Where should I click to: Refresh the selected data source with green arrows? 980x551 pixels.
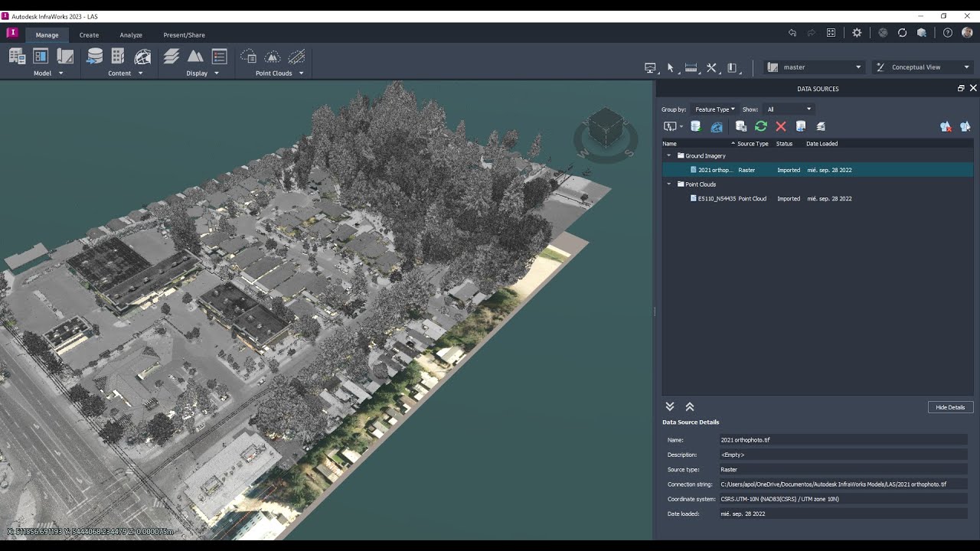tap(760, 126)
